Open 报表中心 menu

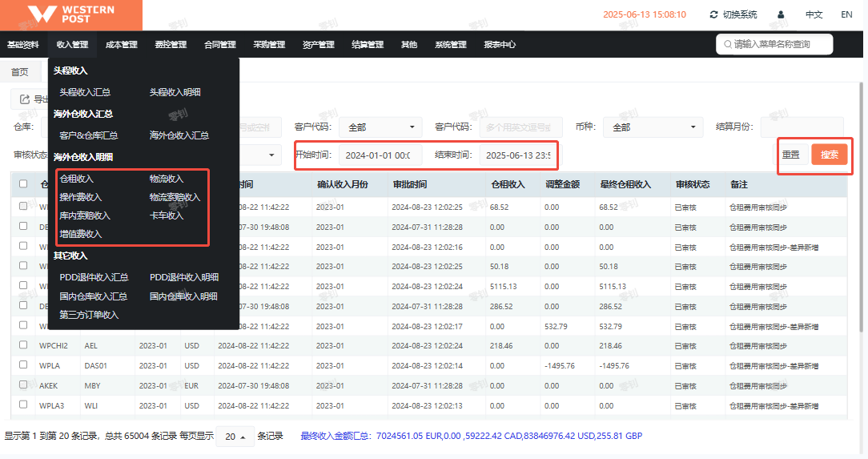click(500, 44)
